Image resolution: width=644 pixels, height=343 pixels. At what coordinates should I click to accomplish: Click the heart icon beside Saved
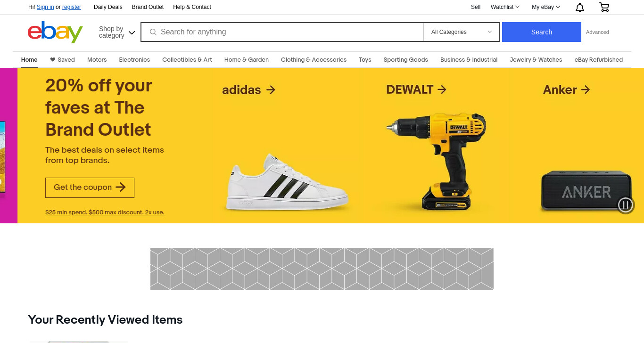[53, 60]
